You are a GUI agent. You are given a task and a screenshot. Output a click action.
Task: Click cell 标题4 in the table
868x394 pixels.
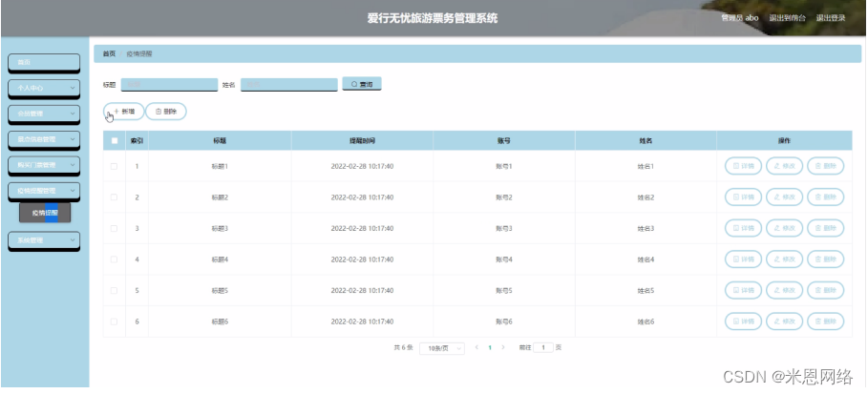click(x=220, y=259)
